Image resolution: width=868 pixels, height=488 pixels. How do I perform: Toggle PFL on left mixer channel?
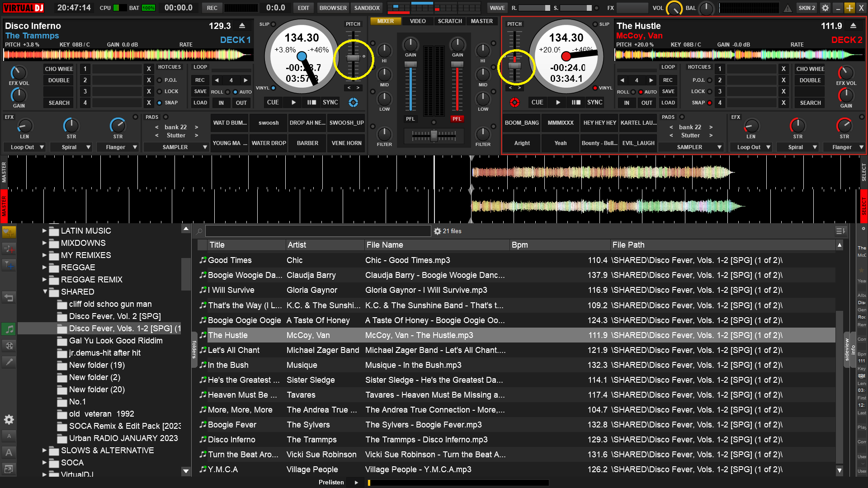[410, 119]
